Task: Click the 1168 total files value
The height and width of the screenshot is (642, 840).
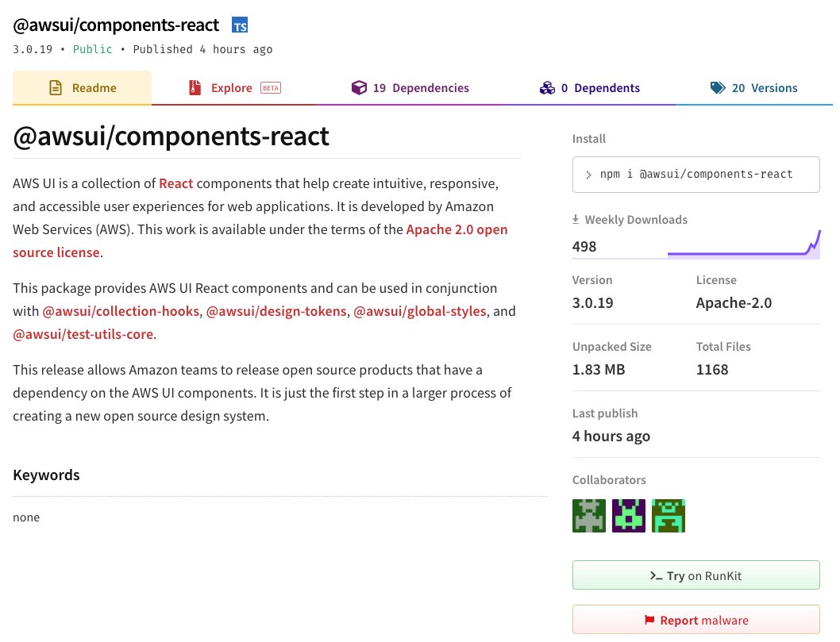Action: [x=712, y=370]
